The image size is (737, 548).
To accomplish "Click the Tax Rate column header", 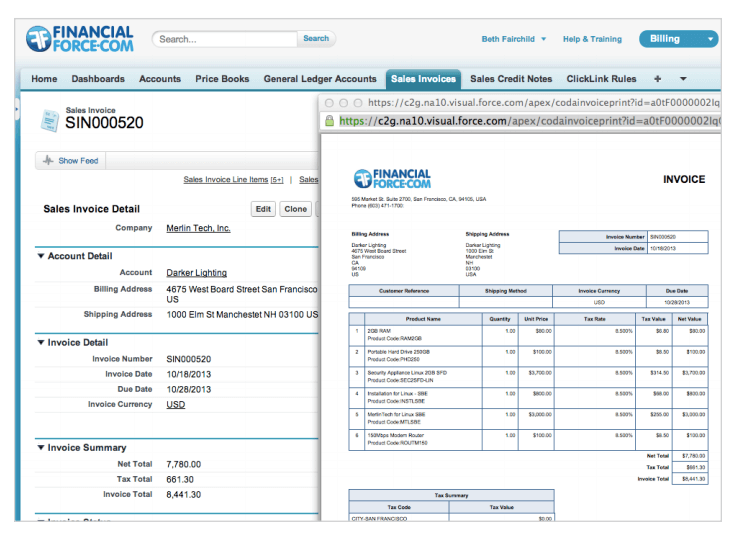I will point(595,319).
